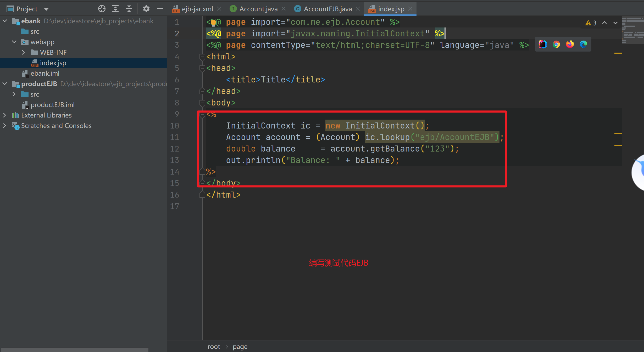The image size is (644, 352).
Task: Close the ejb-jar.xml tab
Action: 219,9
